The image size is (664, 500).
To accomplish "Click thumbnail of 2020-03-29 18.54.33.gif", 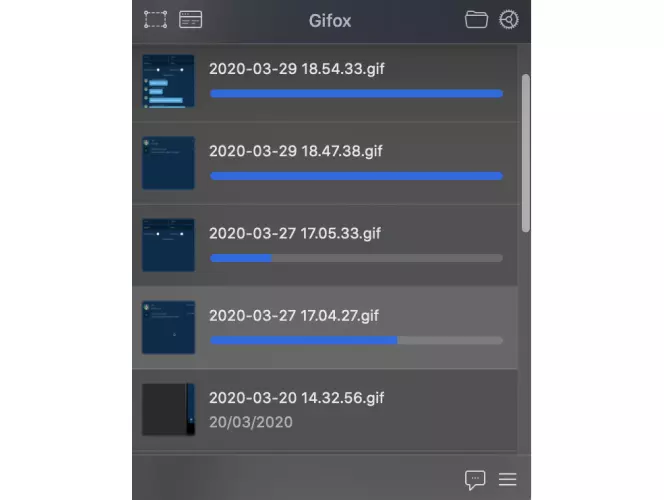I will (169, 81).
